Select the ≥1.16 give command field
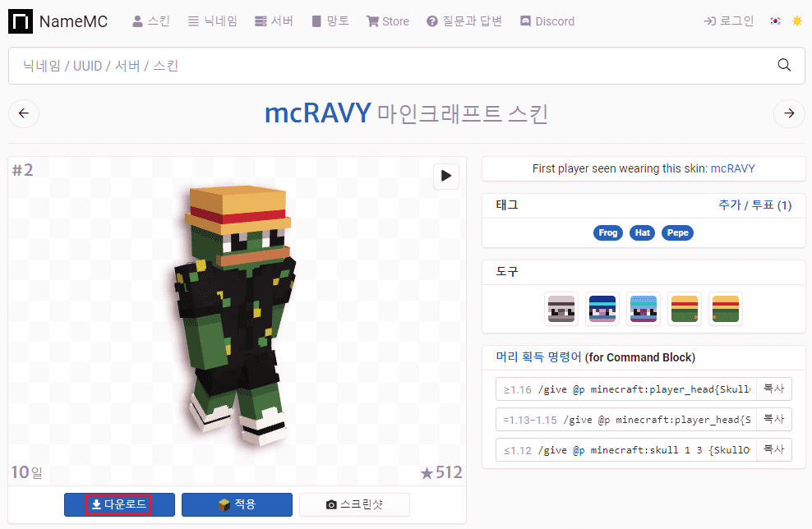Screen dimensions: 812x529 [x=626, y=389]
